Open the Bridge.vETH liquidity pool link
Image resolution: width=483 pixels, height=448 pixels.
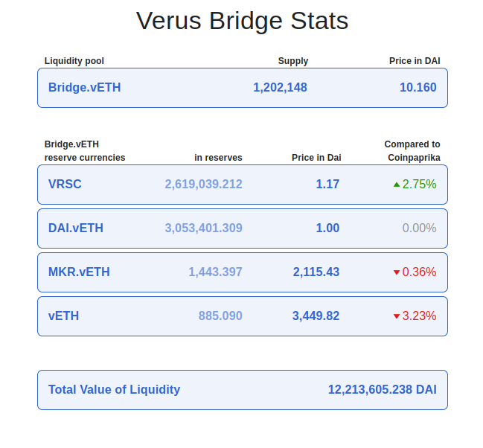click(85, 88)
